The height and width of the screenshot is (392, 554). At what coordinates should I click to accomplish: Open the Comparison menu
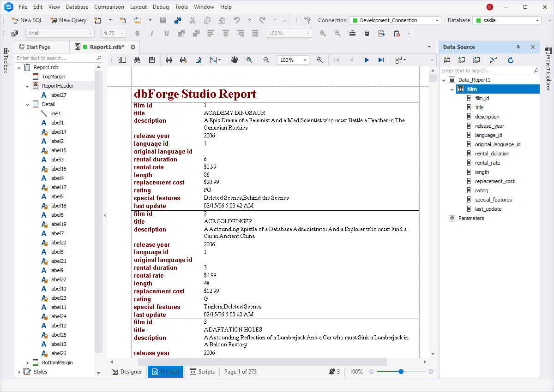click(109, 7)
